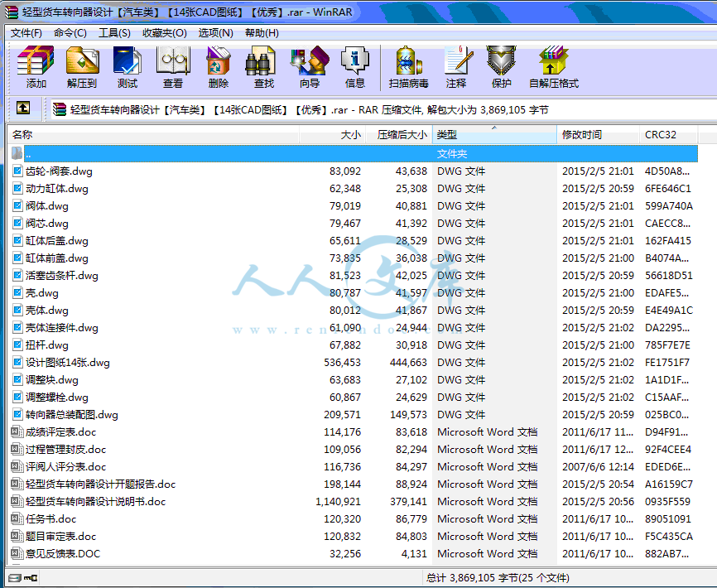
Task: Select file 阀体.dwg
Action: 47,206
